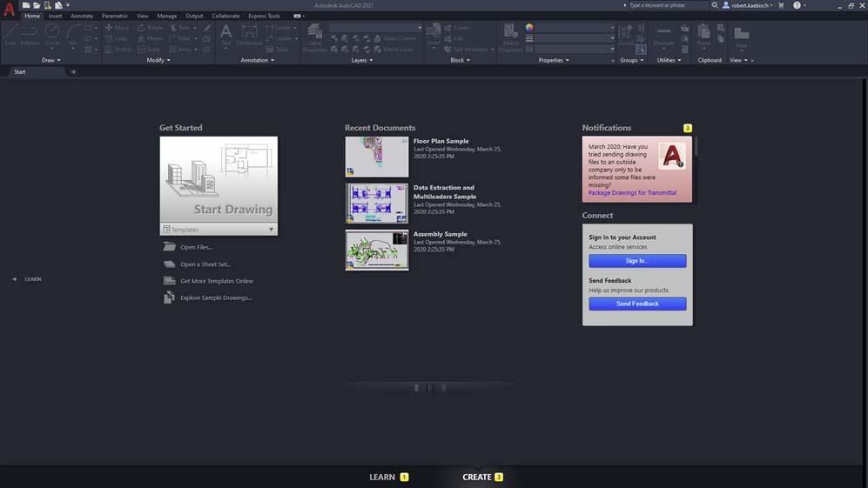Click the Sign In button
This screenshot has height=488, width=868.
[637, 261]
